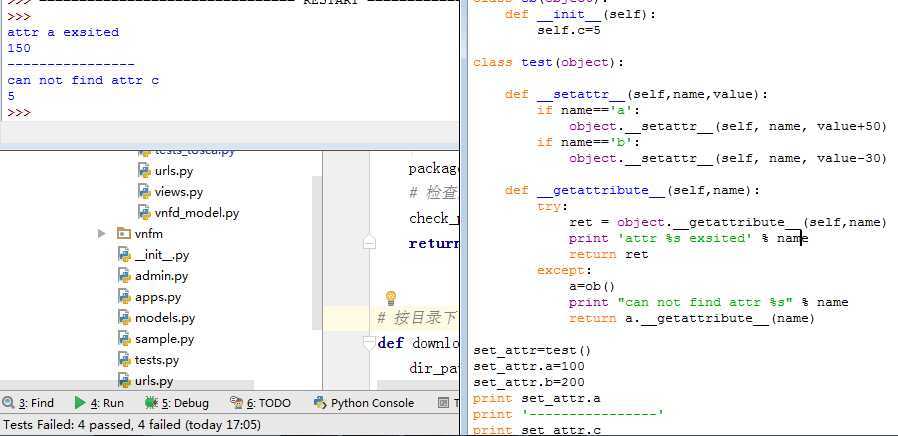
Task: Click the 'Tests Failed: 4 passed, 4 failed' status message
Action: tap(132, 425)
